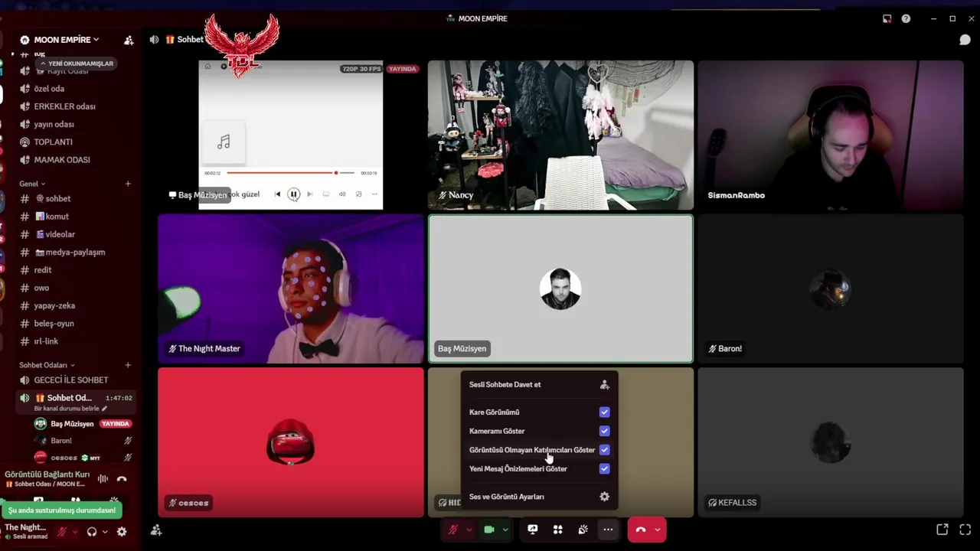Uncheck Görüntüsü Olmayan Katılımcıları Göster

click(604, 450)
